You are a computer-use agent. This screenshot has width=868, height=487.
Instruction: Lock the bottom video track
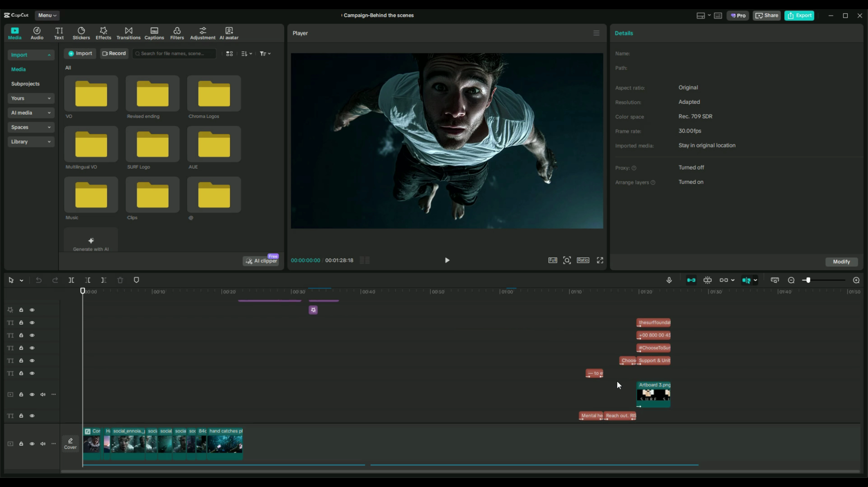[x=21, y=444]
